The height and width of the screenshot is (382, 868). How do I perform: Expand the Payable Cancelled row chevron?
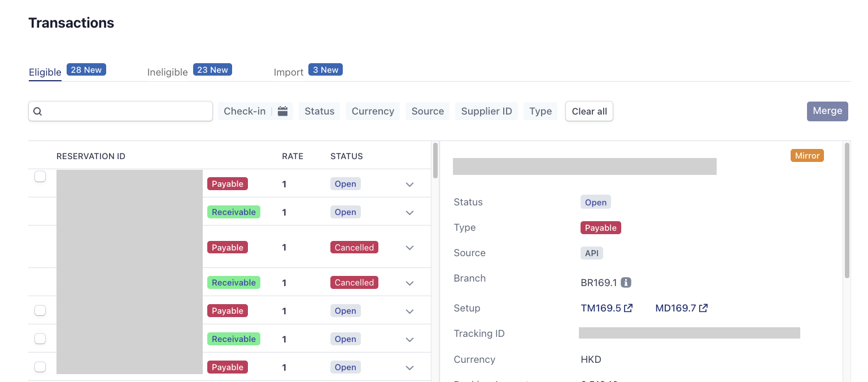[x=410, y=248]
